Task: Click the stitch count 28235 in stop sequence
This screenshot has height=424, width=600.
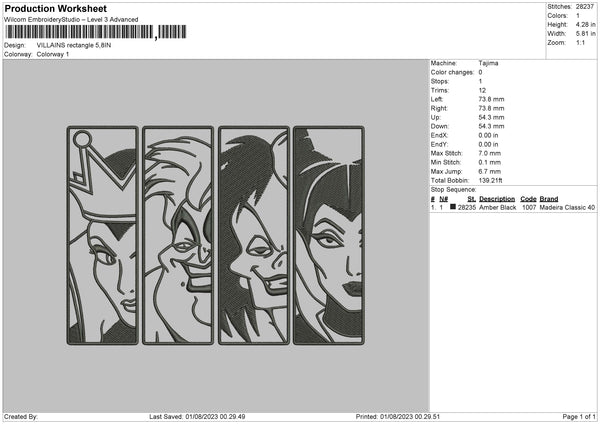Action: [467, 207]
